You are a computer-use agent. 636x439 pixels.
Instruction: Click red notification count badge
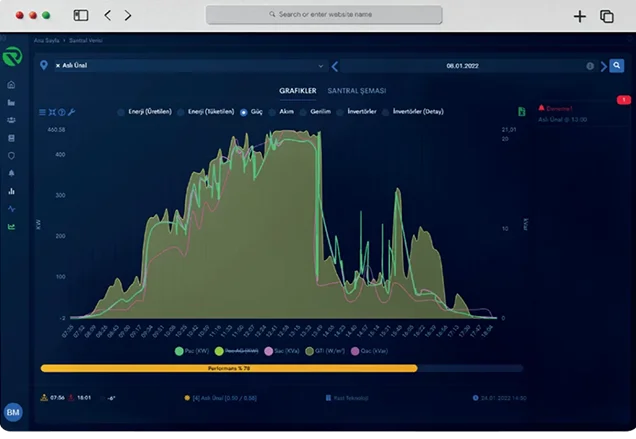624,99
